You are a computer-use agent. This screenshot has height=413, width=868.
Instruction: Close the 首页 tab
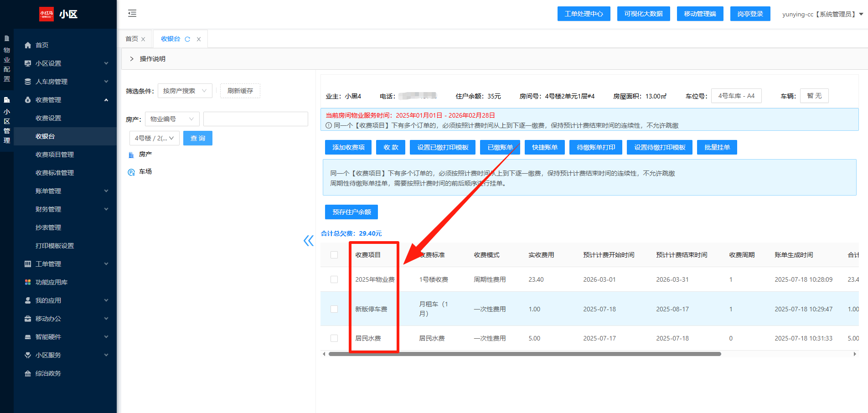[143, 39]
